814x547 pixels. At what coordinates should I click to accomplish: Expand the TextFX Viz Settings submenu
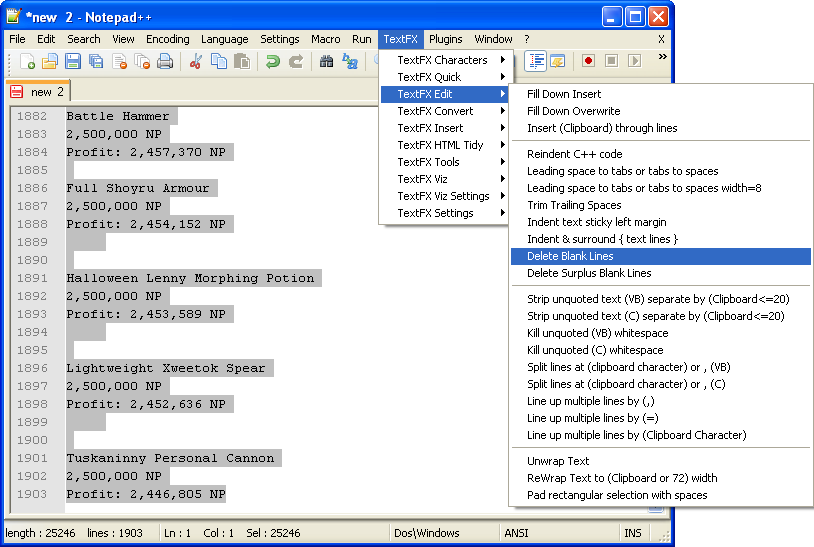446,196
